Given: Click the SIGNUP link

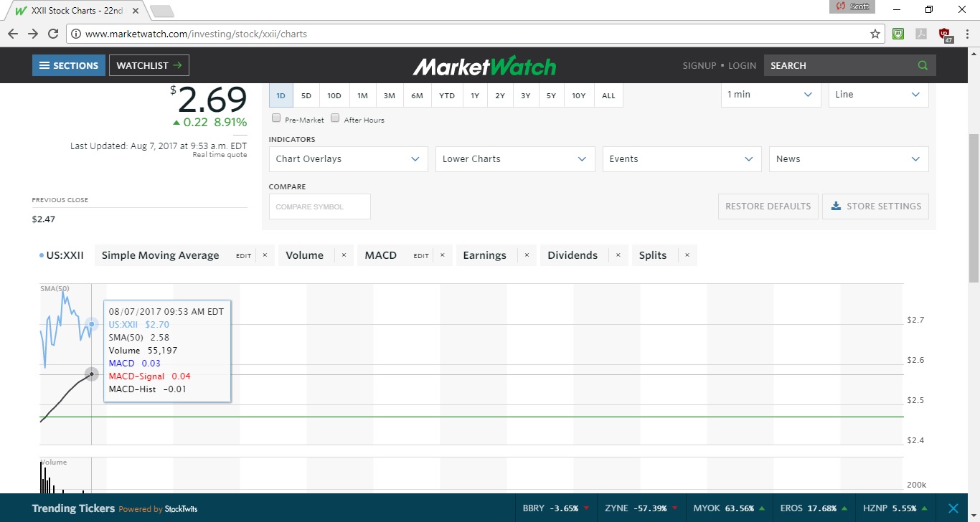Looking at the screenshot, I should tap(699, 65).
